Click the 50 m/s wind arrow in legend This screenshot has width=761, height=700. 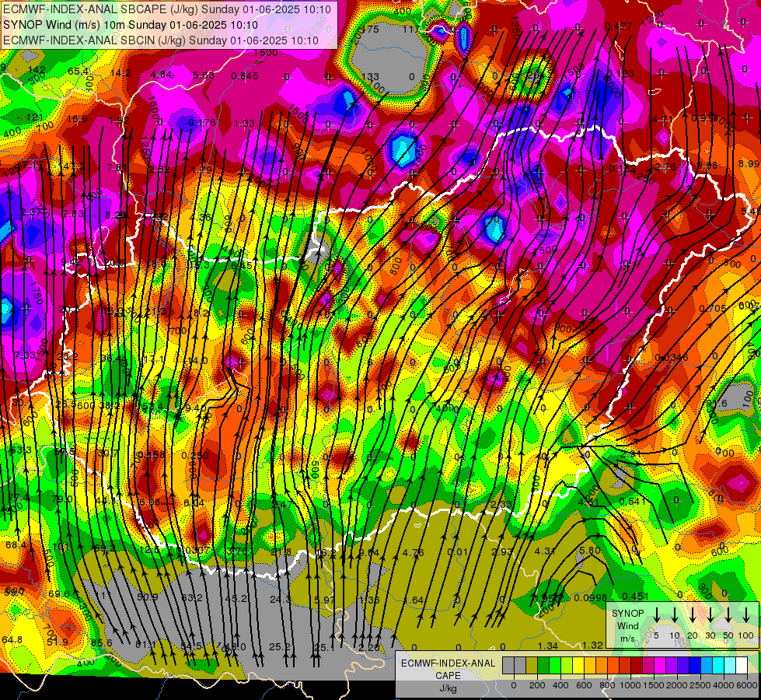pos(728,615)
